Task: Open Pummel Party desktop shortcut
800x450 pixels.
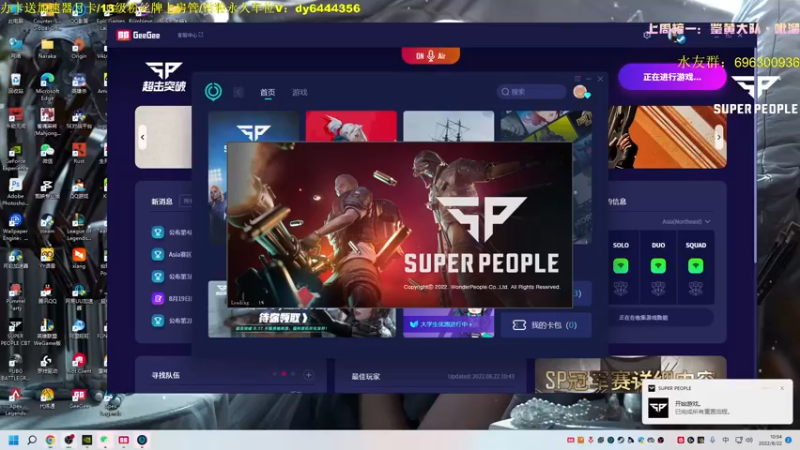Action: 15,297
